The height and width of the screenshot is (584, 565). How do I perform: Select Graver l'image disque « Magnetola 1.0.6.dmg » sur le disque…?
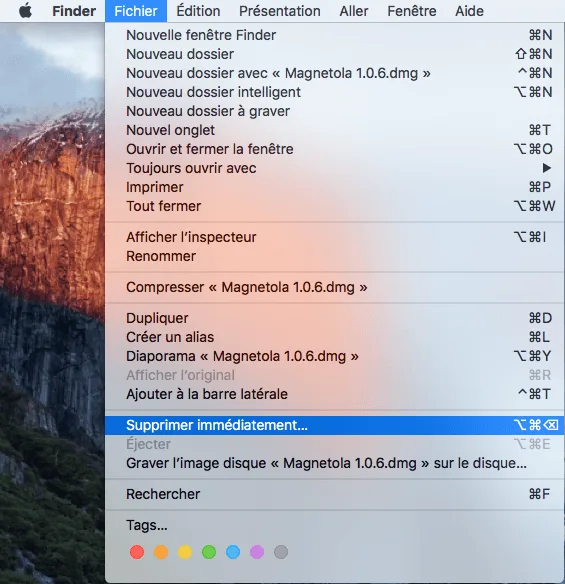click(x=334, y=463)
